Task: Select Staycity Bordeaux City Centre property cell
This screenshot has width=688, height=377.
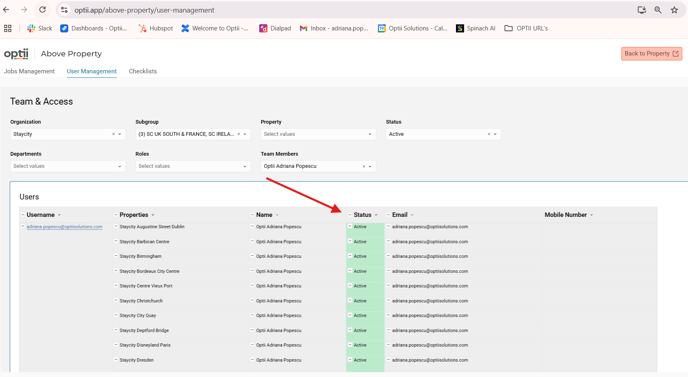Action: click(x=149, y=271)
